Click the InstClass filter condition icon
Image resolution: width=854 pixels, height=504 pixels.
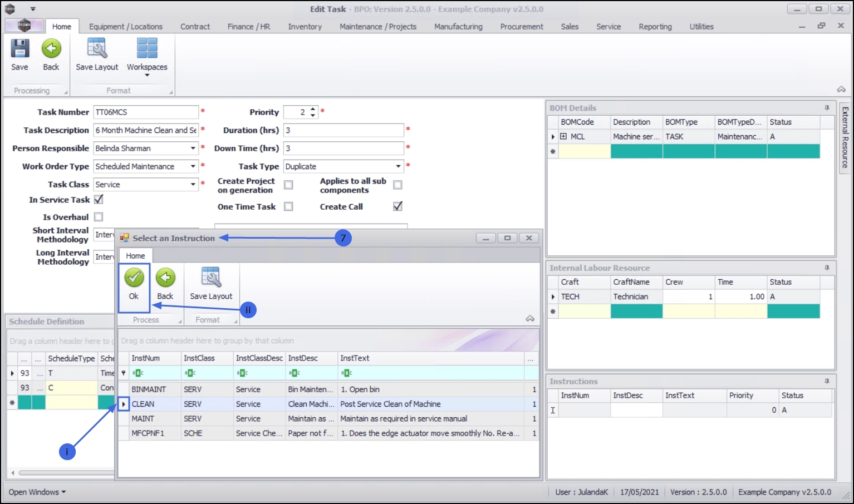point(190,373)
